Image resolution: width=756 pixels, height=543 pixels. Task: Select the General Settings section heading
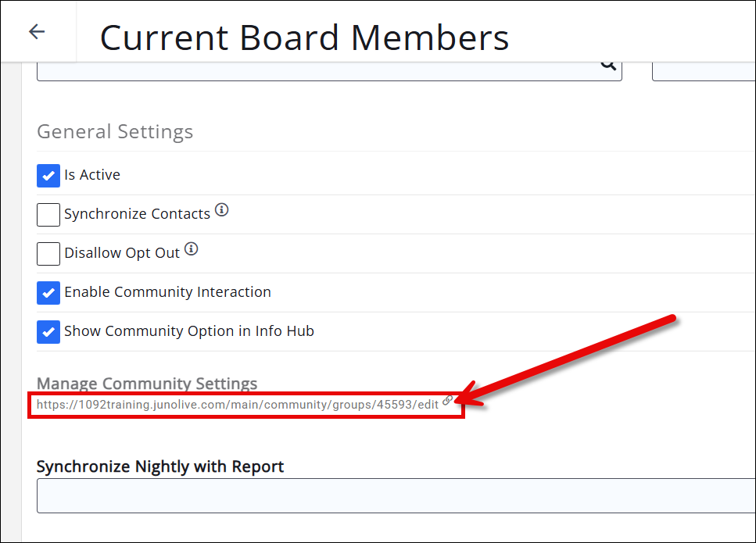pyautogui.click(x=115, y=131)
